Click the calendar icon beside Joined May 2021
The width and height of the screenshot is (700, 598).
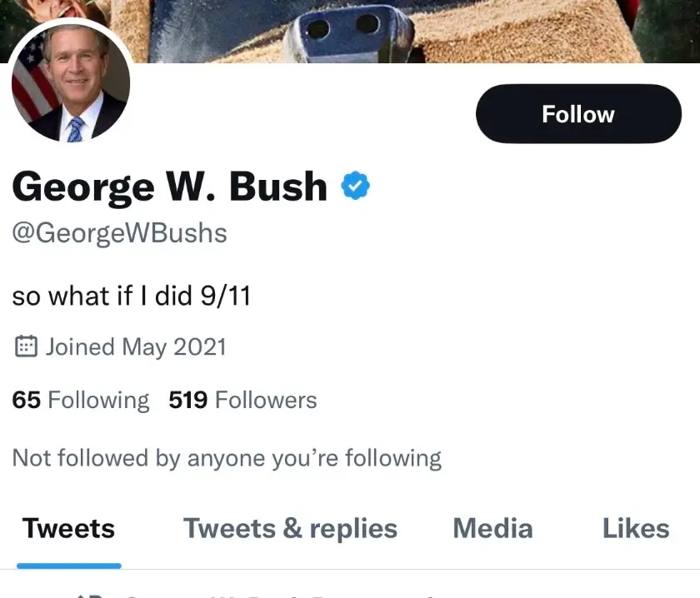pos(26,346)
